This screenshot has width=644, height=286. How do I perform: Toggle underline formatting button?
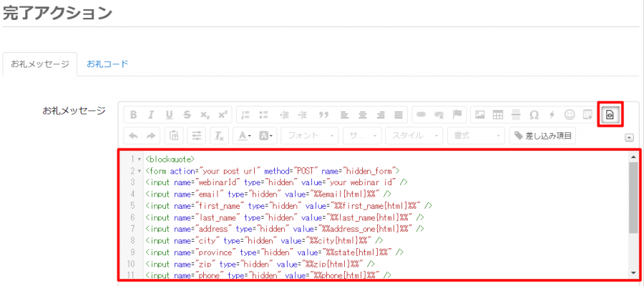pyautogui.click(x=169, y=115)
